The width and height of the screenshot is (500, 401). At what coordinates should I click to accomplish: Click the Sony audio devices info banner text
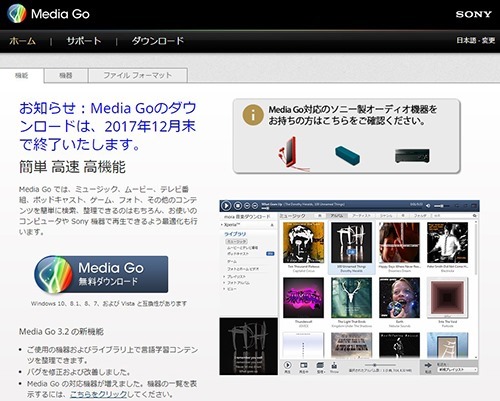[353, 115]
